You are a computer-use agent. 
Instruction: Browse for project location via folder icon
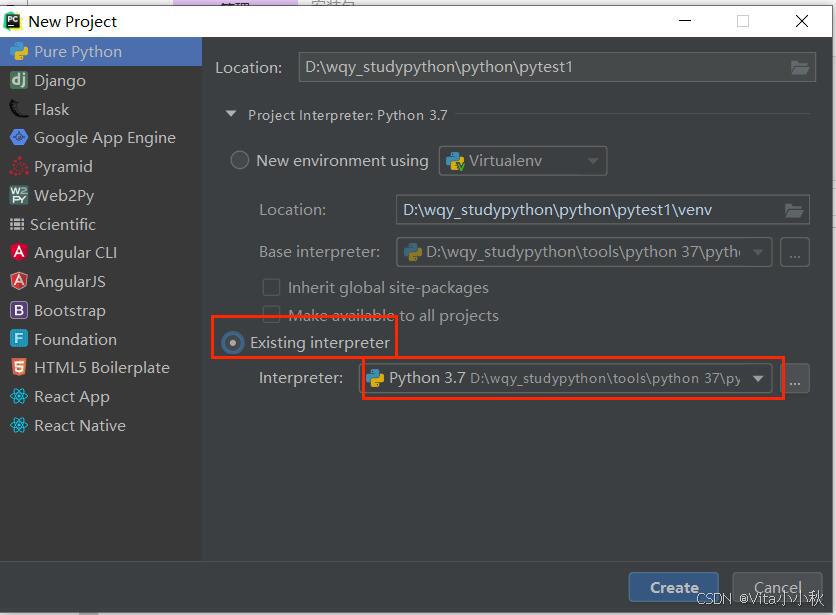799,67
